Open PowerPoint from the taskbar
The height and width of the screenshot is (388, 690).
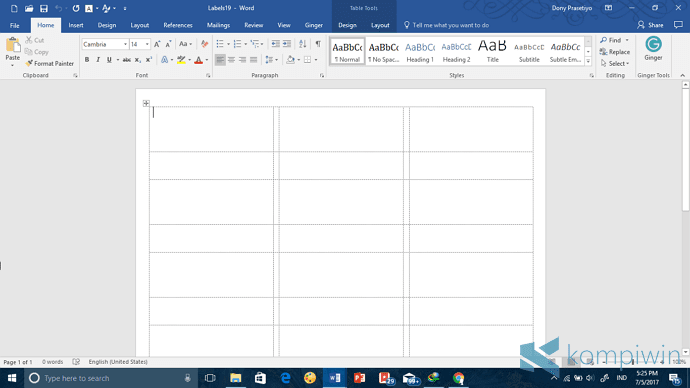(x=360, y=378)
